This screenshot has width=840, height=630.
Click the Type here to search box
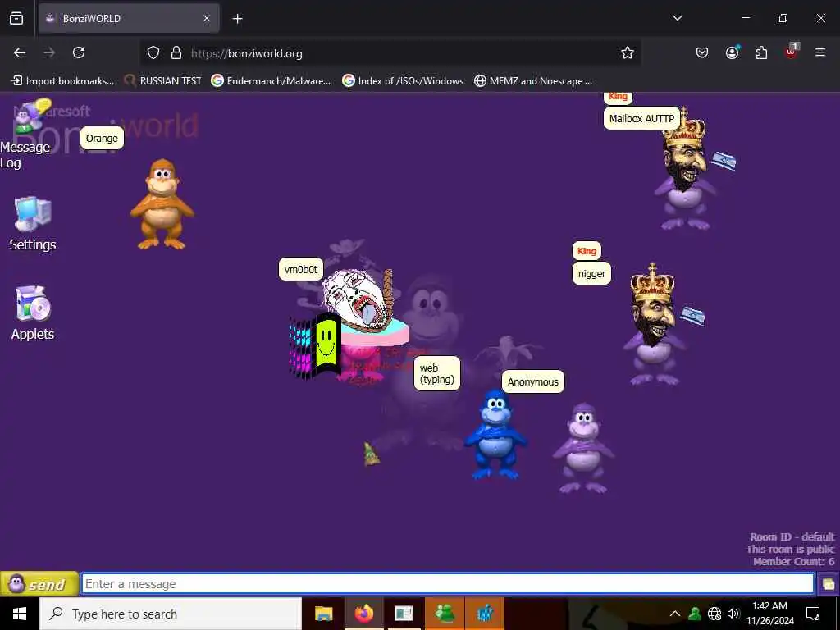171,614
